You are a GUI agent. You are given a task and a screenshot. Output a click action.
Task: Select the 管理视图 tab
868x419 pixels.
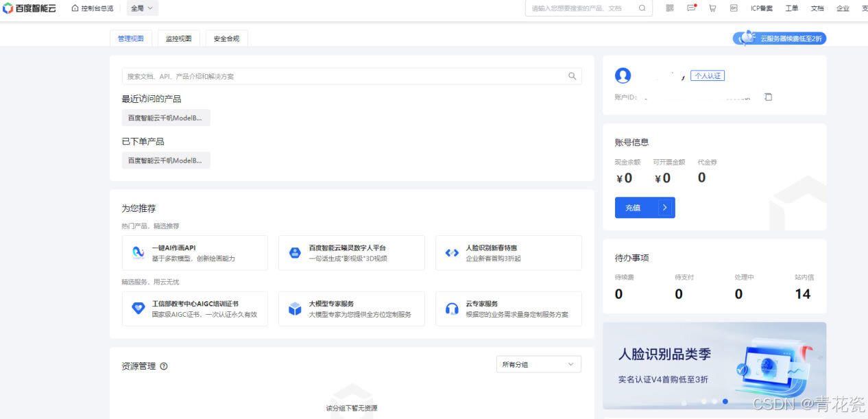coord(130,38)
